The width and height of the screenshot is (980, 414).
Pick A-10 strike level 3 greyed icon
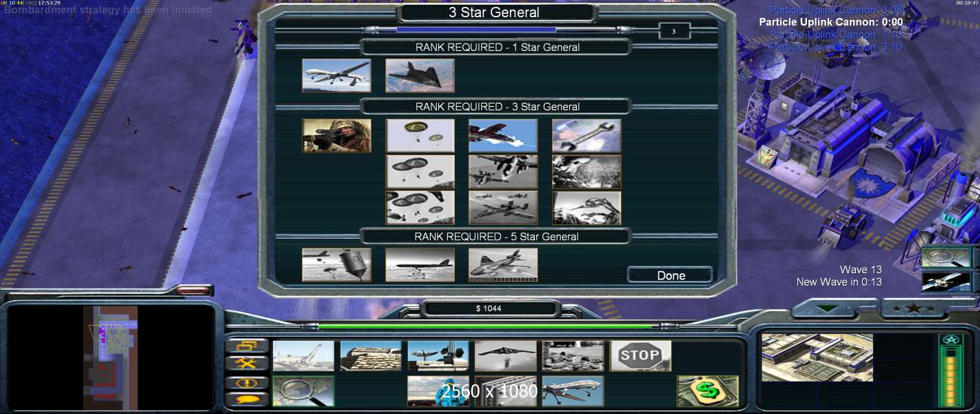(503, 208)
